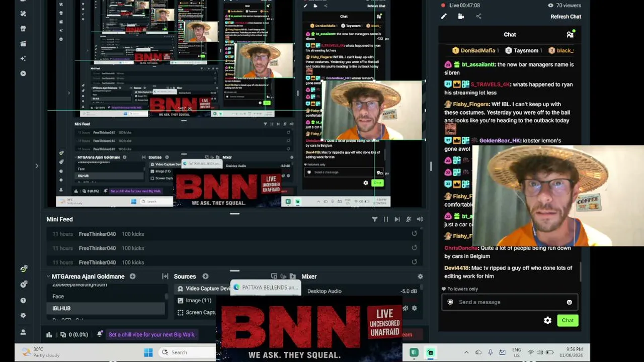The image size is (644, 362).
Task: Click username ChrisDancha in chat
Action: 461,248
